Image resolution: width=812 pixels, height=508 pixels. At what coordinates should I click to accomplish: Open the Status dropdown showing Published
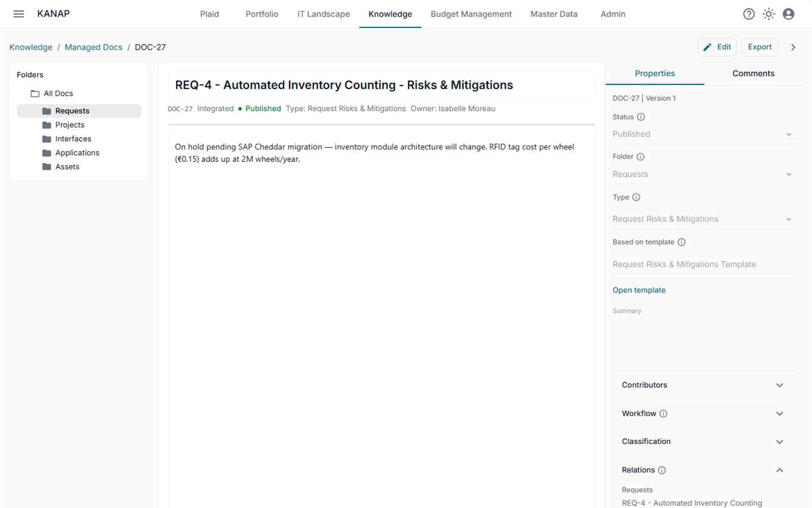click(704, 134)
